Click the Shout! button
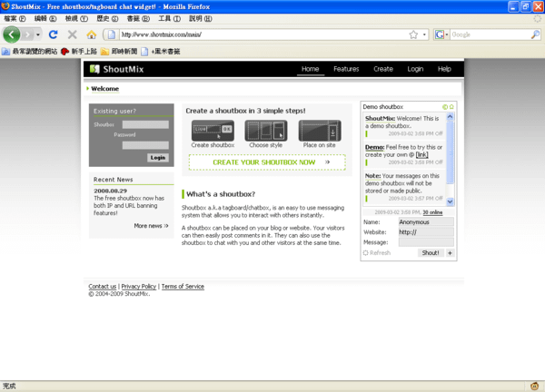Screen dimensions: 545x392 pyautogui.click(x=431, y=253)
